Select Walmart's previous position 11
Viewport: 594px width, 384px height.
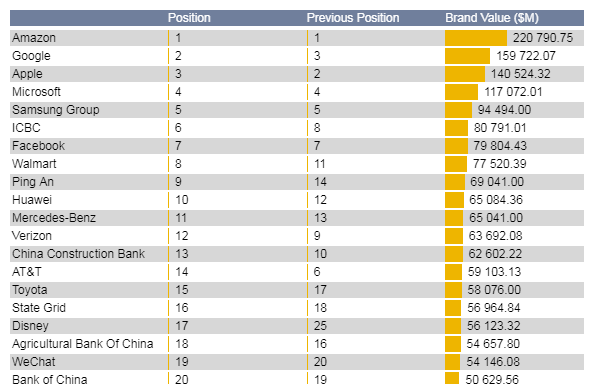point(320,164)
